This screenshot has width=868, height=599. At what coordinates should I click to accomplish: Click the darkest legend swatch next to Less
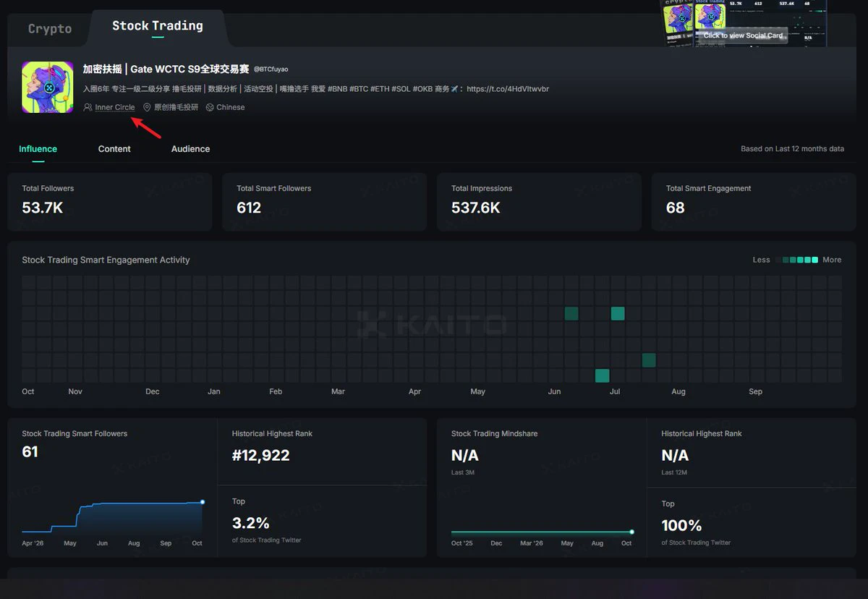779,260
